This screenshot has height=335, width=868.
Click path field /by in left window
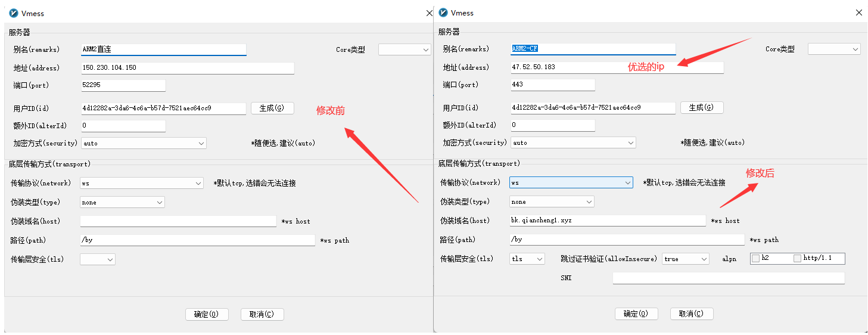197,240
